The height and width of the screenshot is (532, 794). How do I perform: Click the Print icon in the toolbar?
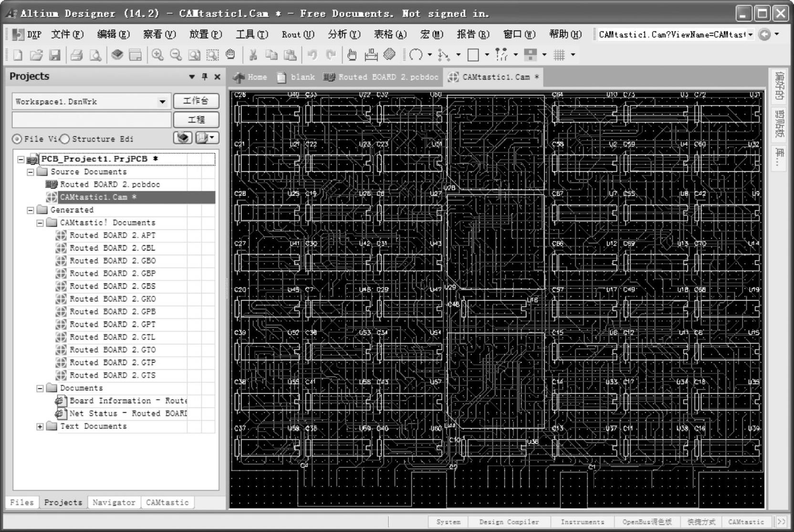76,55
